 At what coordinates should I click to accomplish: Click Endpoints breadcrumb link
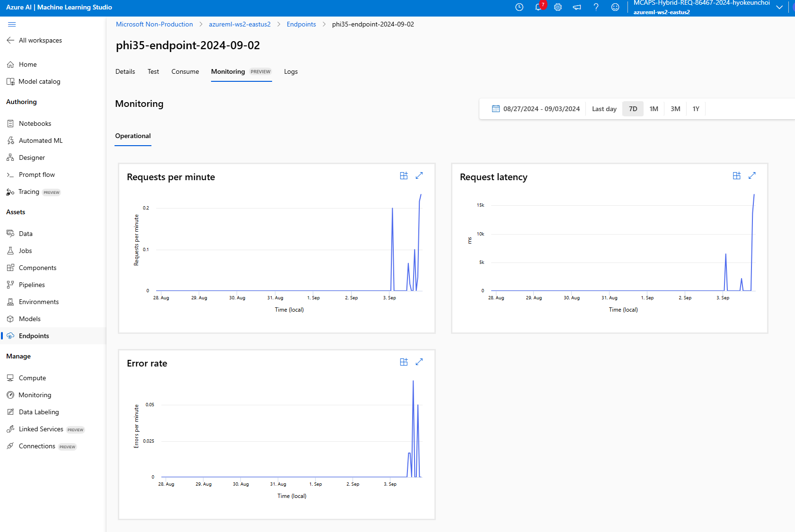coord(301,24)
